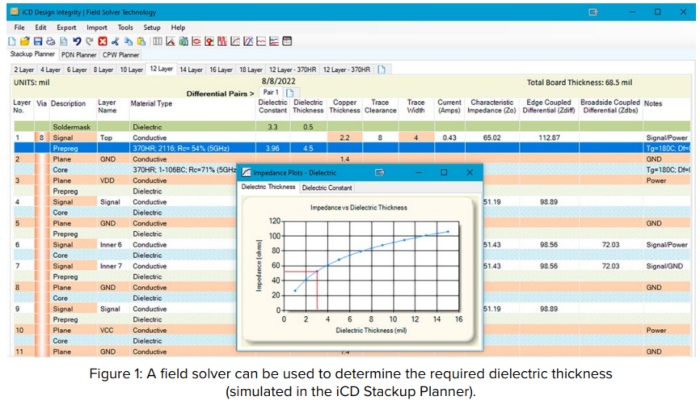
Task: Click the horizontal bar chart toolbar icon
Action: (274, 42)
